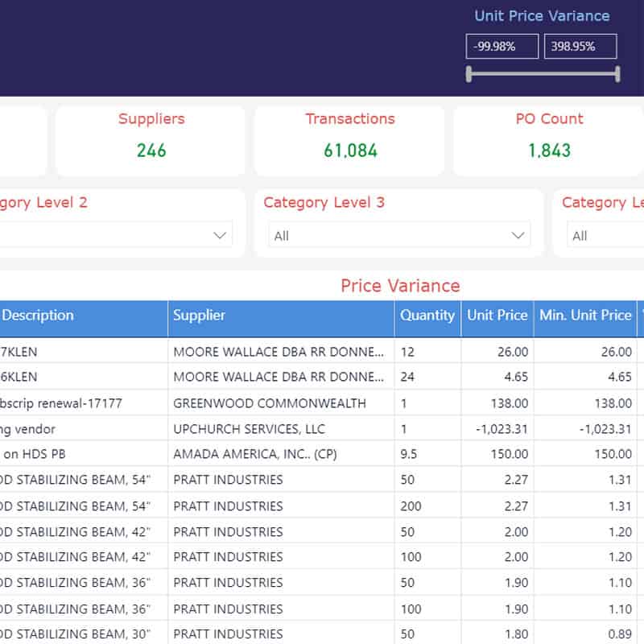The height and width of the screenshot is (644, 644).
Task: Select the UPCHURCH SERVICES, LLC supplier cell
Action: 262,429
